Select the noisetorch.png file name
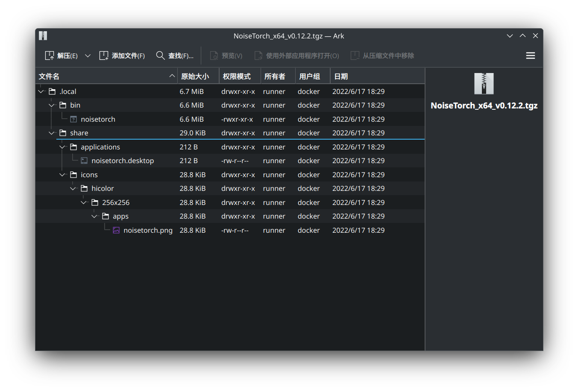The height and width of the screenshot is (392, 578). point(148,230)
